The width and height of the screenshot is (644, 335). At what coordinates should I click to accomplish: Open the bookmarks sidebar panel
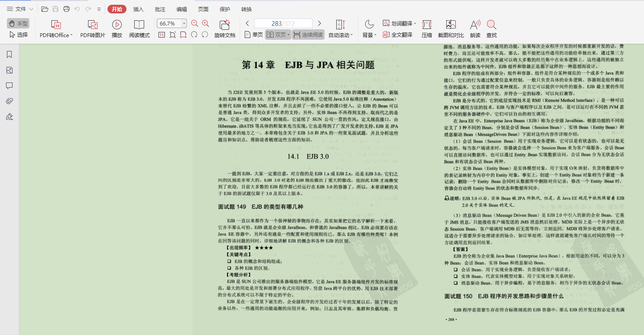pos(9,54)
